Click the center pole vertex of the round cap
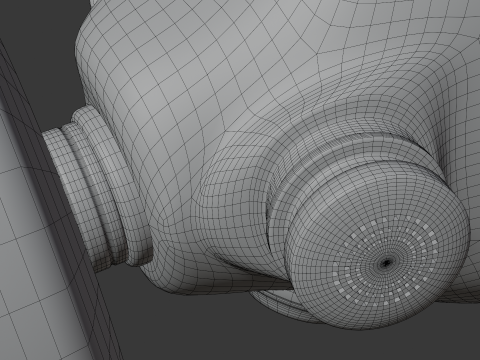Image resolution: width=480 pixels, height=360 pixels. (386, 263)
